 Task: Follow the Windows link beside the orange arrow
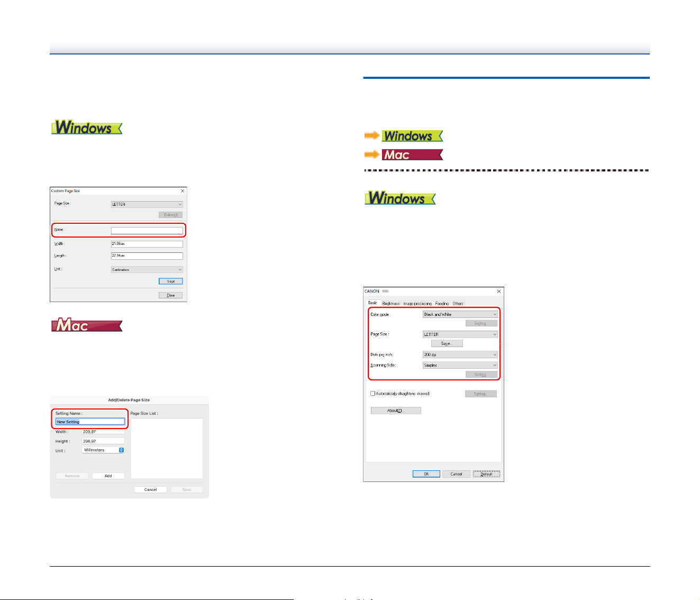412,136
